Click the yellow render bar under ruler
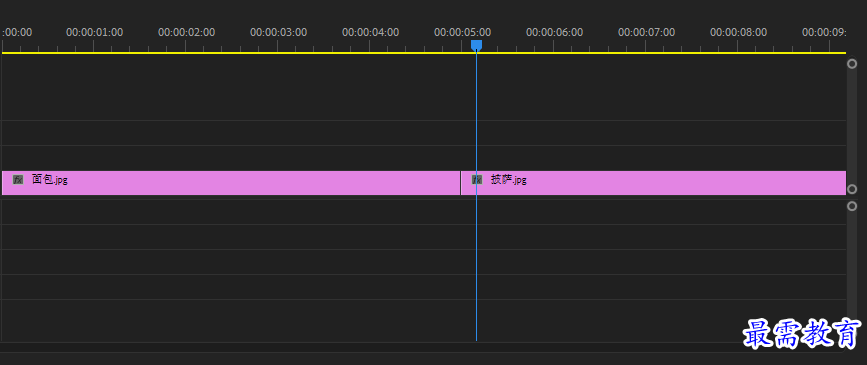This screenshot has width=867, height=365. (424, 53)
